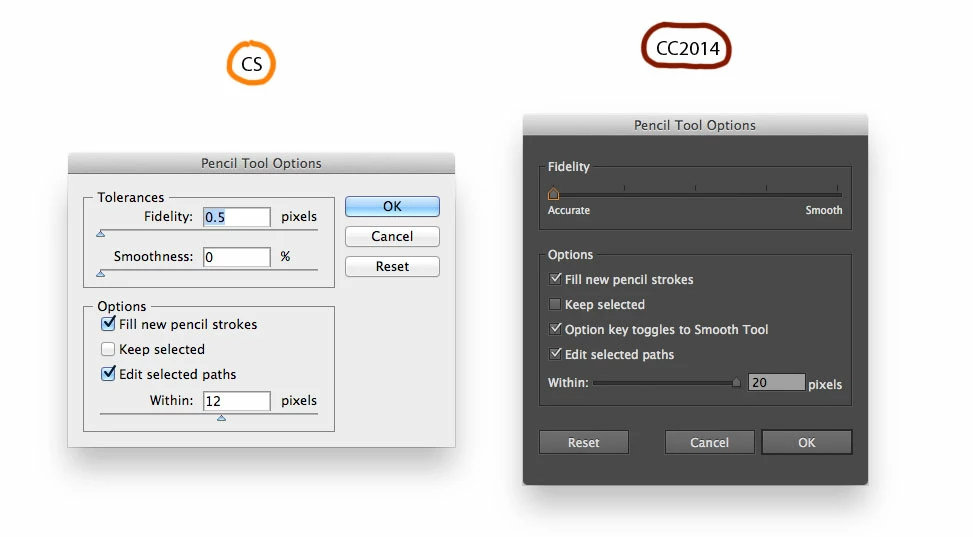Screen dimensions: 973x537
Task: Click Cancel in the CC2014 dialog
Action: 709,443
